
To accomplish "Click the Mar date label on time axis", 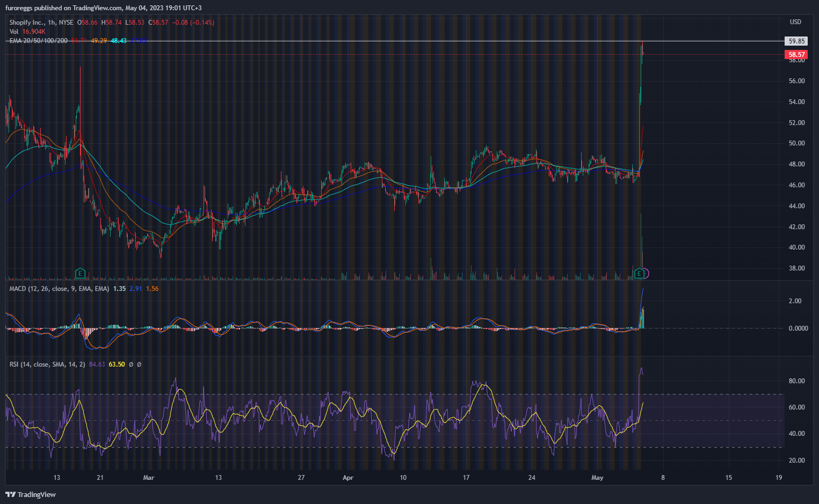I will pyautogui.click(x=149, y=478).
